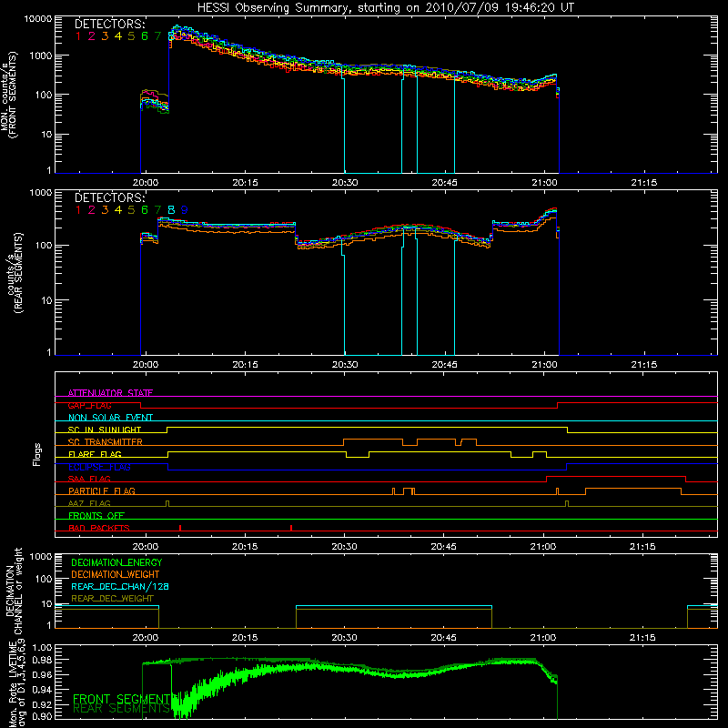
Task: Click the "FRONT SEGMENT" livetime legend label
Action: pos(122,699)
